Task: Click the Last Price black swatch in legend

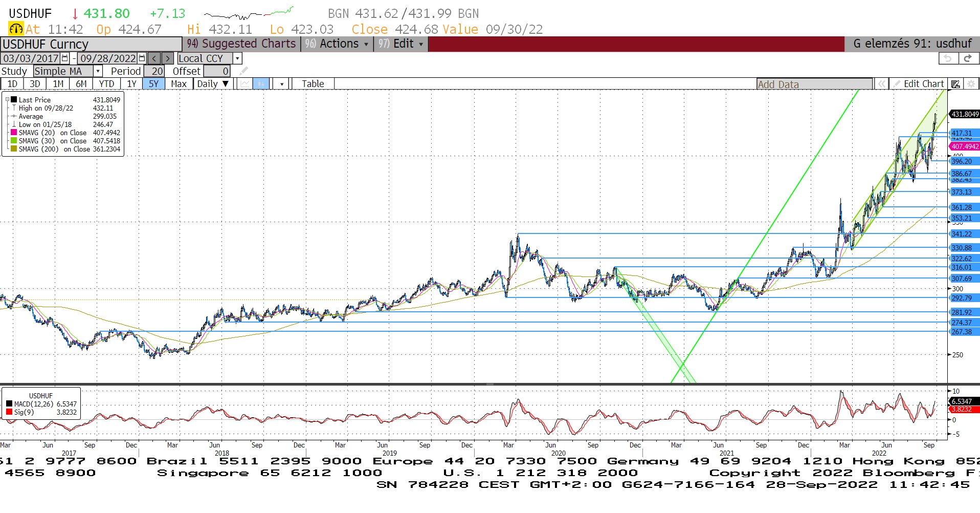Action: point(14,100)
